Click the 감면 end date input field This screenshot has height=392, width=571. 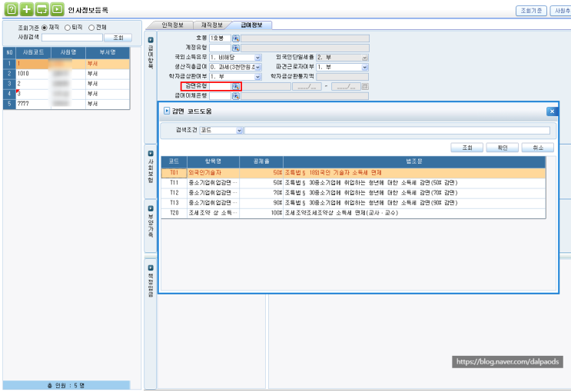point(346,87)
